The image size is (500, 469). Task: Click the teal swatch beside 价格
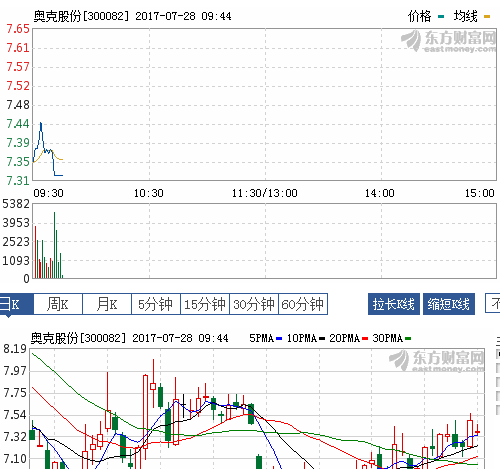click(x=441, y=16)
